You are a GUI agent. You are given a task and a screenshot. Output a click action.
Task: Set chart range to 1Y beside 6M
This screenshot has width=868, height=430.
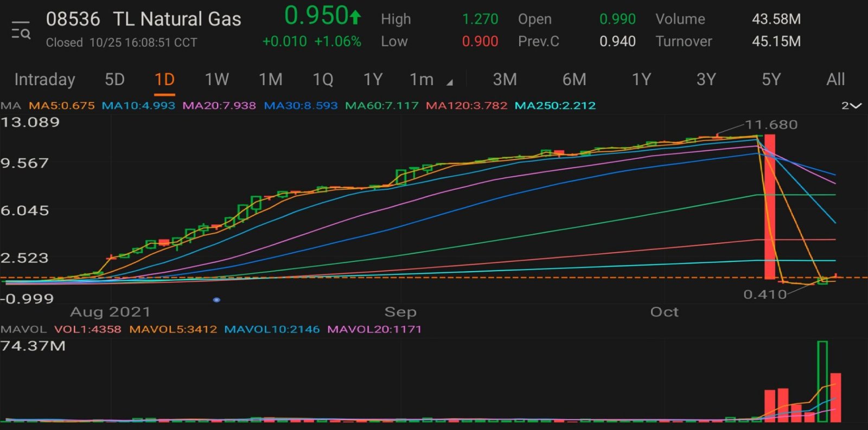[x=641, y=80]
